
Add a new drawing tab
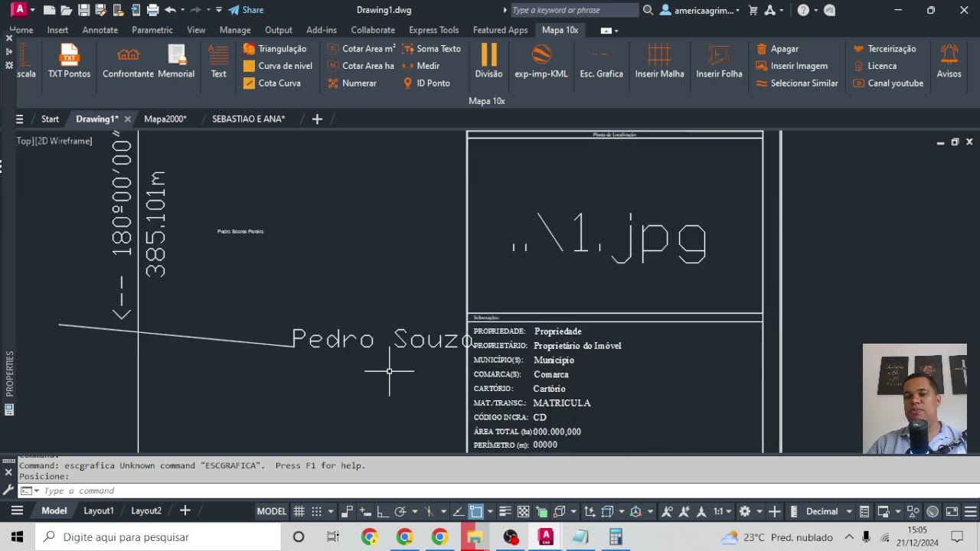(x=317, y=119)
